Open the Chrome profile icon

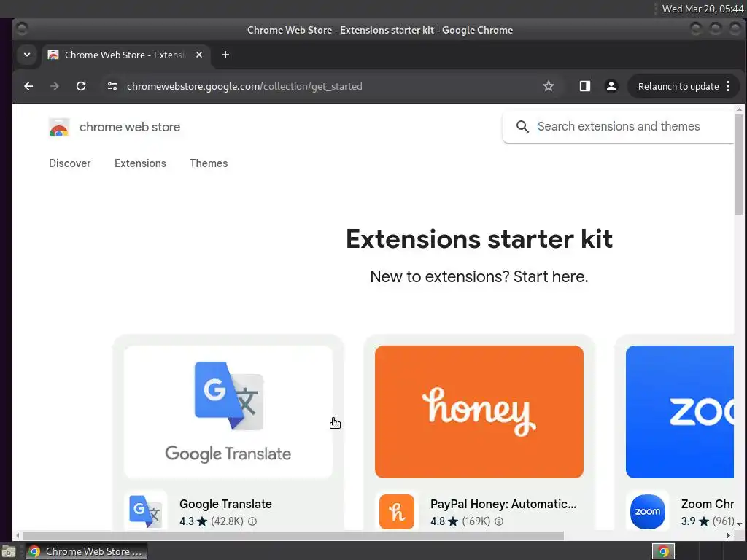pos(611,86)
